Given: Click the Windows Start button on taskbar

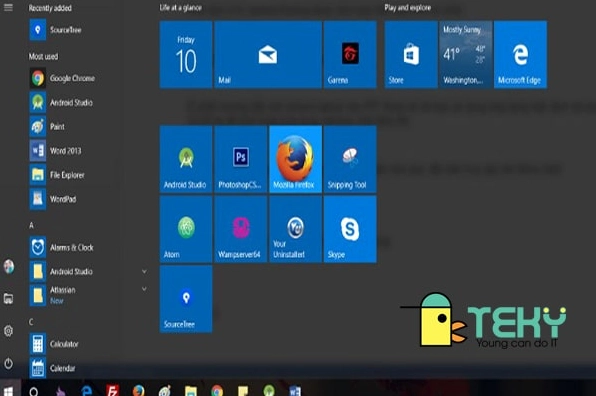Looking at the screenshot, I should (8, 390).
